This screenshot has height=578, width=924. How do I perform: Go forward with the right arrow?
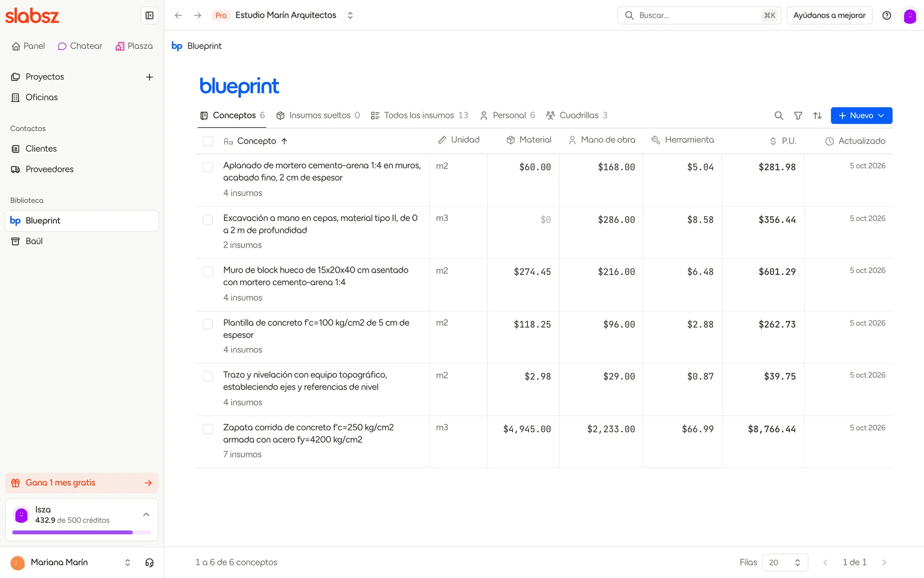[198, 15]
